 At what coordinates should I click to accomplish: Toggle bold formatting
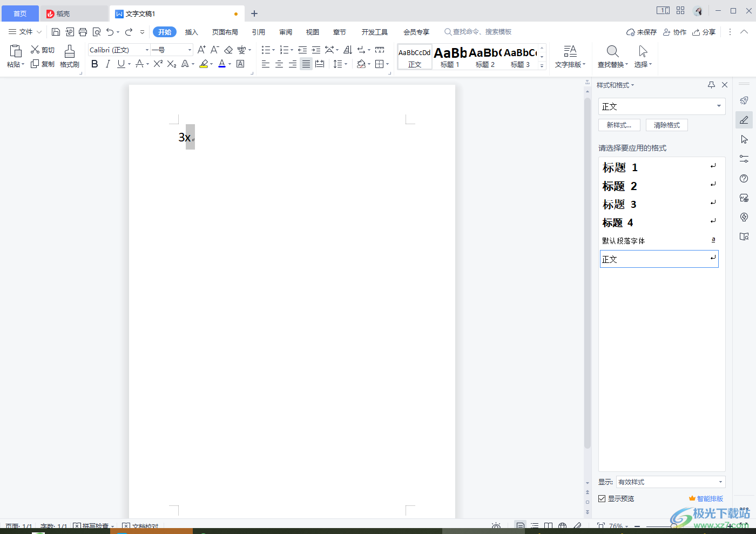(x=94, y=64)
